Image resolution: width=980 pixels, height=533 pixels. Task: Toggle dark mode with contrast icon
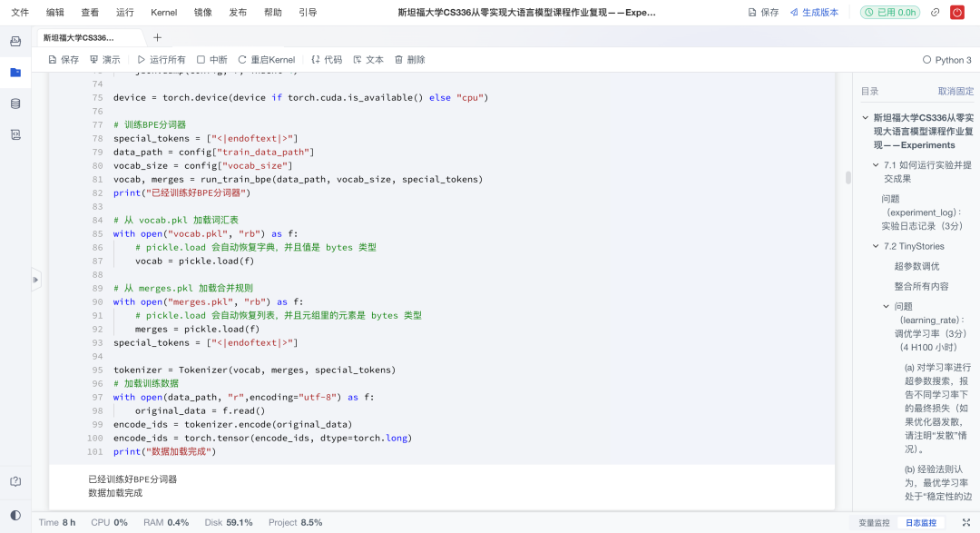pos(14,515)
